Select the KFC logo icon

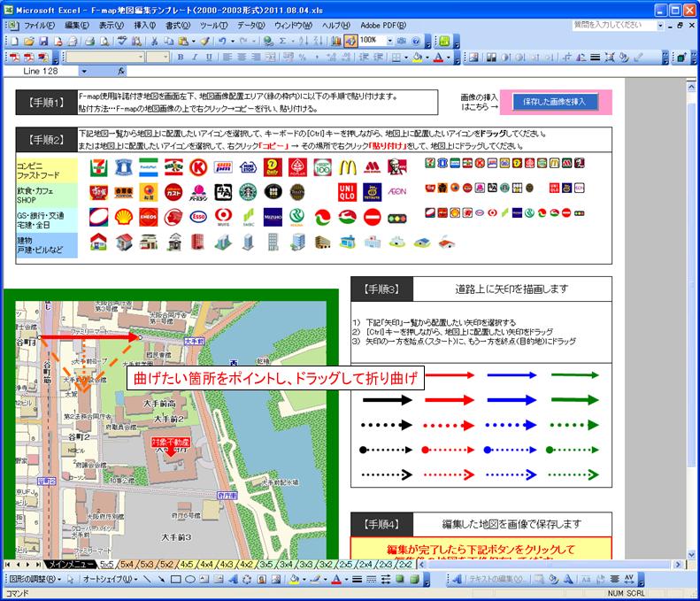pos(396,167)
